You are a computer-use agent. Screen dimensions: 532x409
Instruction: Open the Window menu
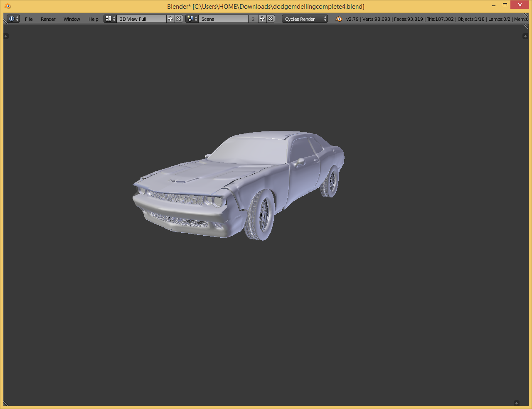point(71,19)
